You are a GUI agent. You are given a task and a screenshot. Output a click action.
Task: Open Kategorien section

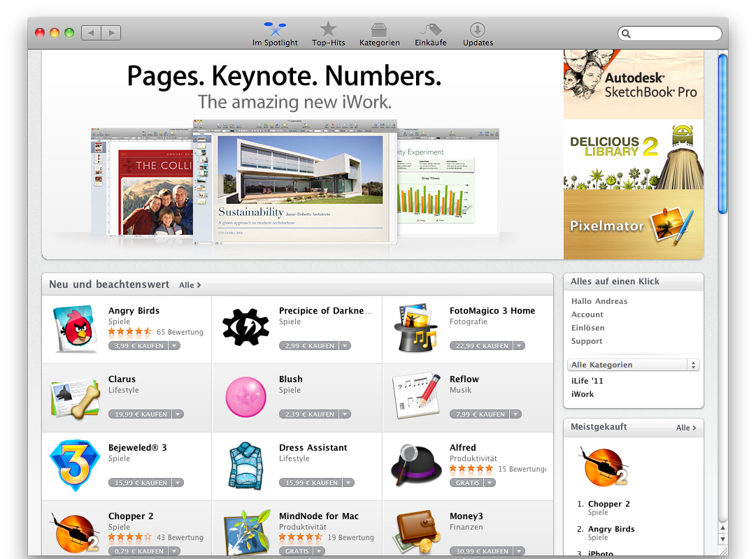click(x=380, y=34)
